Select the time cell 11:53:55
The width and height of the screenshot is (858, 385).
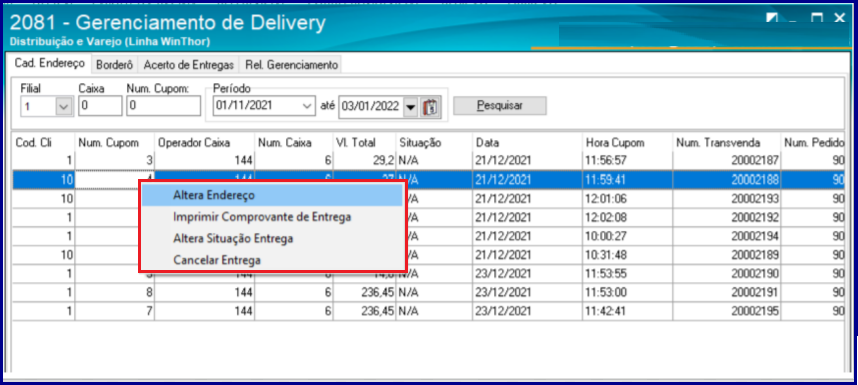click(x=628, y=273)
